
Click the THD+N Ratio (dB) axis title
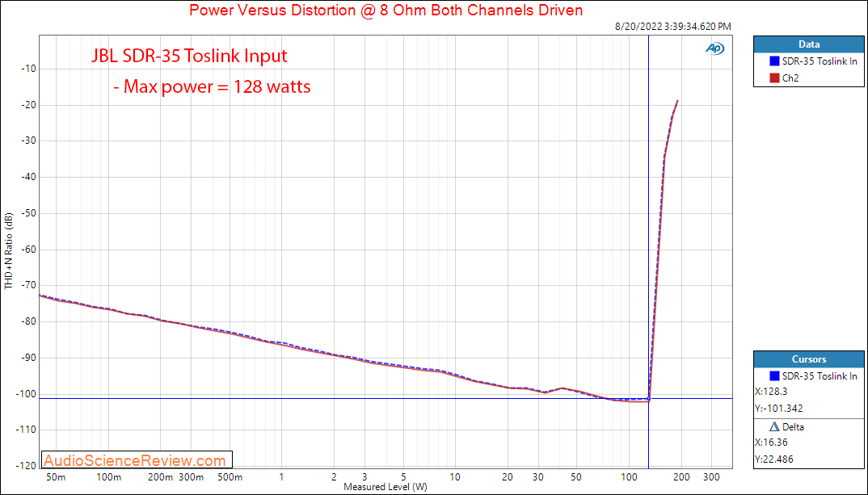coord(8,250)
